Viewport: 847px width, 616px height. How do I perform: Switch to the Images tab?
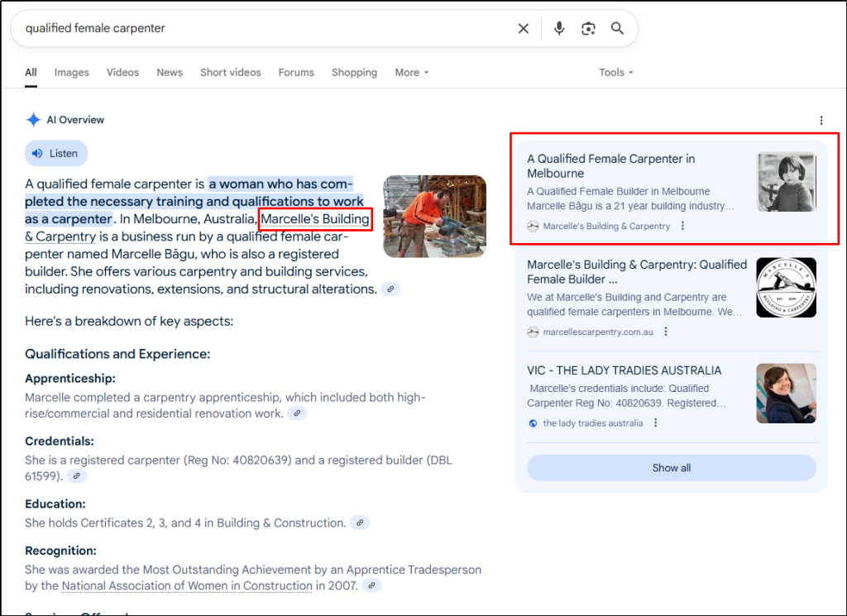(71, 73)
